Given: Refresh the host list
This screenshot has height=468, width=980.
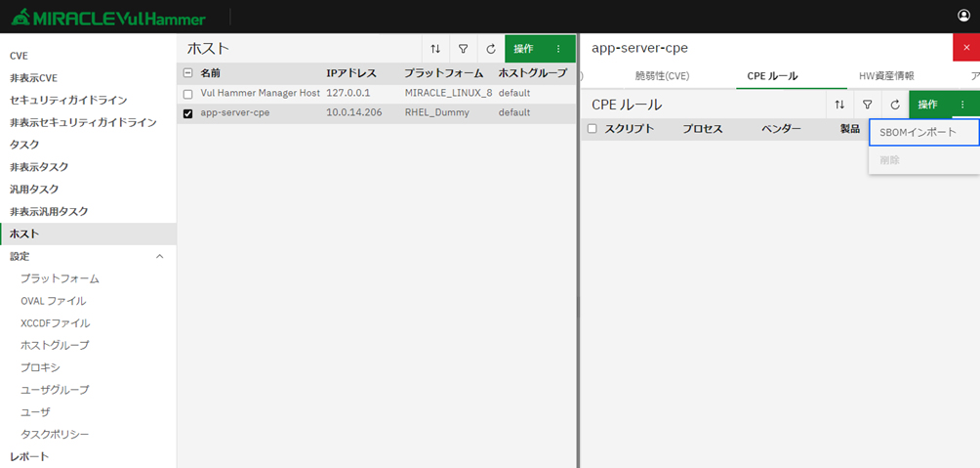Looking at the screenshot, I should click(x=491, y=49).
